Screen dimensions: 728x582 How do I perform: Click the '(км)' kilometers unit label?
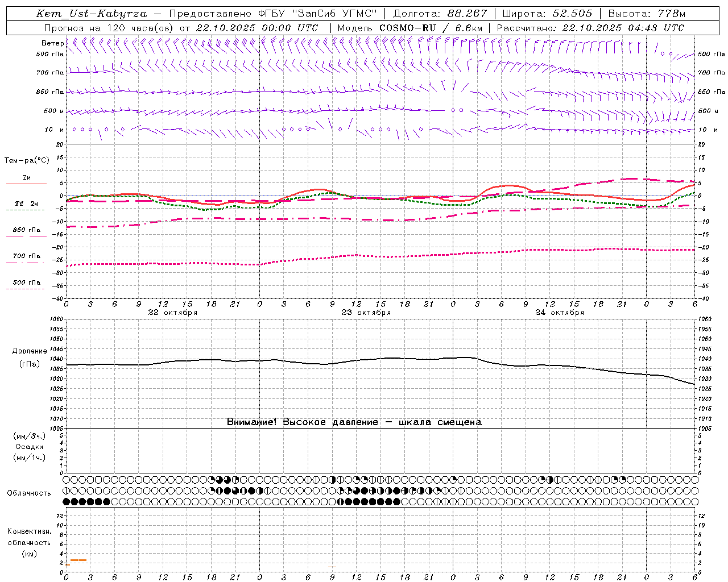point(29,554)
